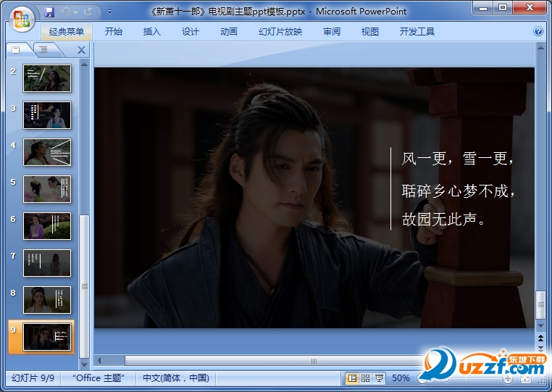This screenshot has height=392, width=552.
Task: Open the 经典菜单 tab
Action: 67,32
